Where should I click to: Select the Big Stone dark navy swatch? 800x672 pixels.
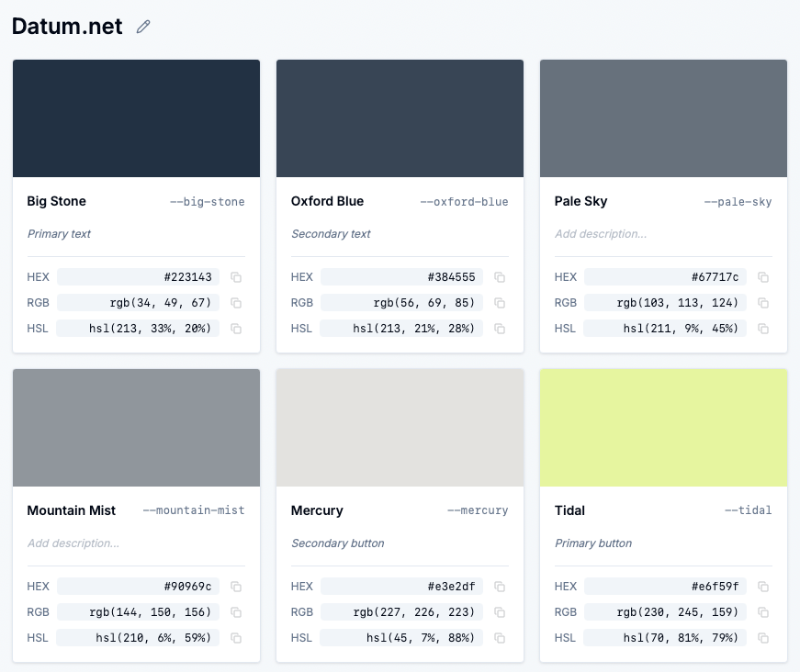pyautogui.click(x=136, y=118)
